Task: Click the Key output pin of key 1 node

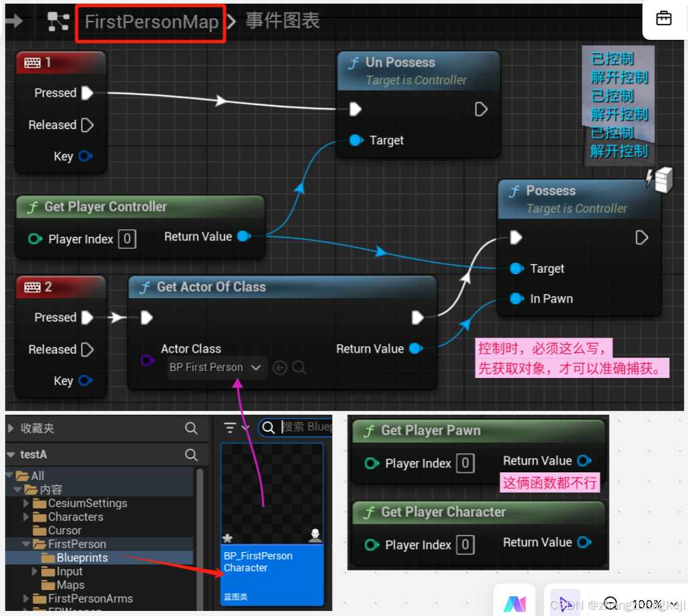Action: coord(86,156)
